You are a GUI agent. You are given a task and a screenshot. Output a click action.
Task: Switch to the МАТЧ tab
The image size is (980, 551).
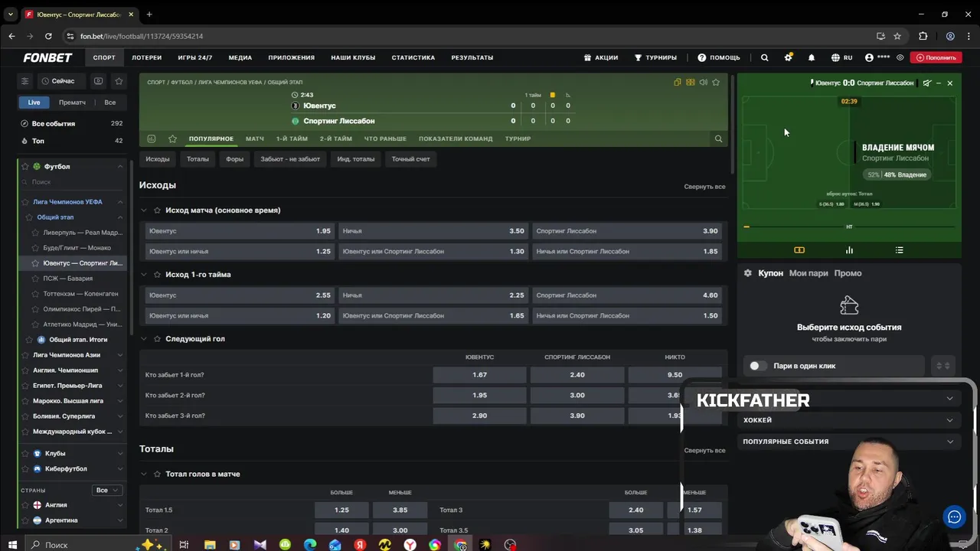(255, 139)
